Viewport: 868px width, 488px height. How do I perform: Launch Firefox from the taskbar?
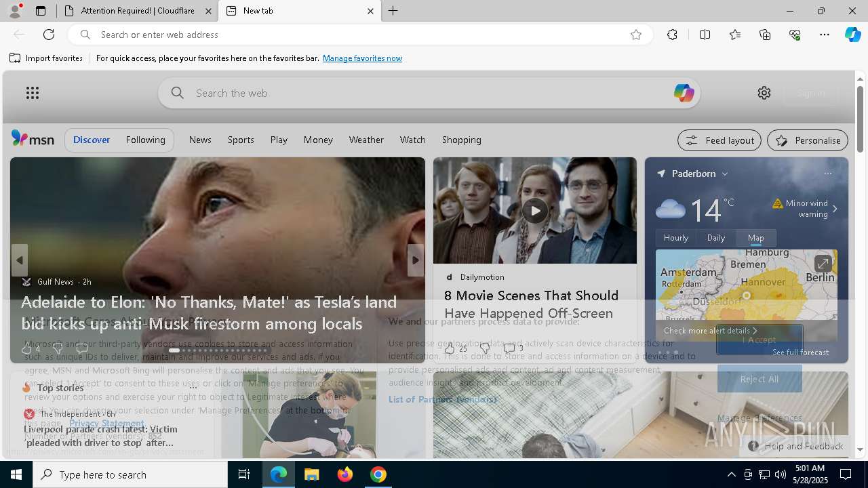345,474
